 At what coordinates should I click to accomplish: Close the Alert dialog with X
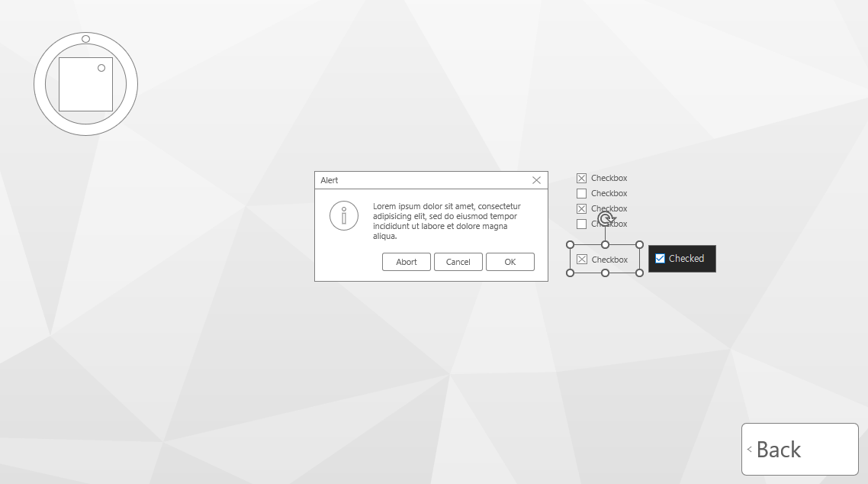coord(536,180)
